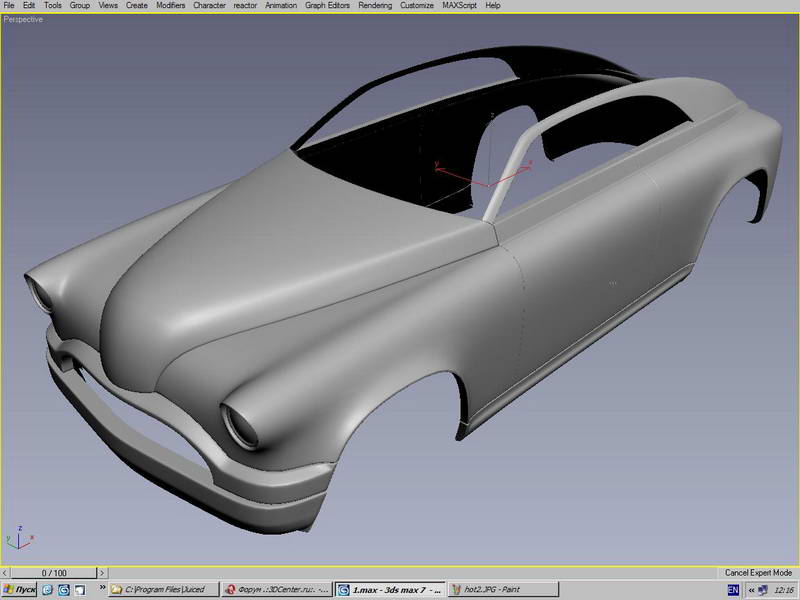Viewport: 800px width, 600px height.
Task: Open the File menu
Action: point(9,6)
